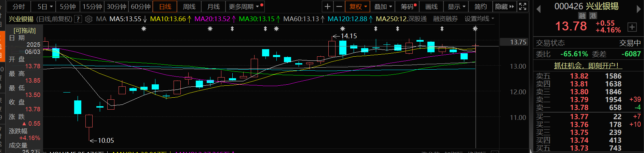644x153 pixels.
Task: Zoom in the chart with the plus icon
Action: pyautogui.click(x=327, y=6)
